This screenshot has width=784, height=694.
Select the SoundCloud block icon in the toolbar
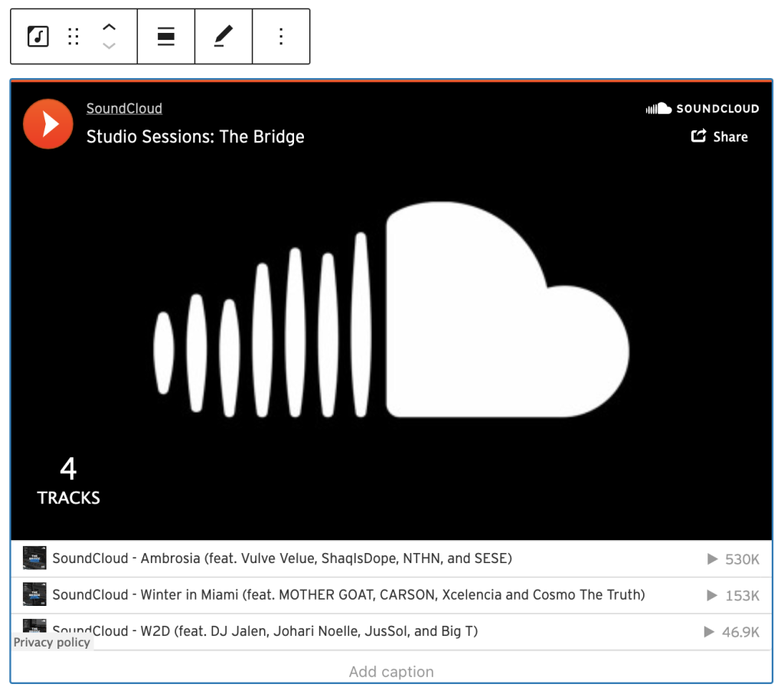click(38, 36)
